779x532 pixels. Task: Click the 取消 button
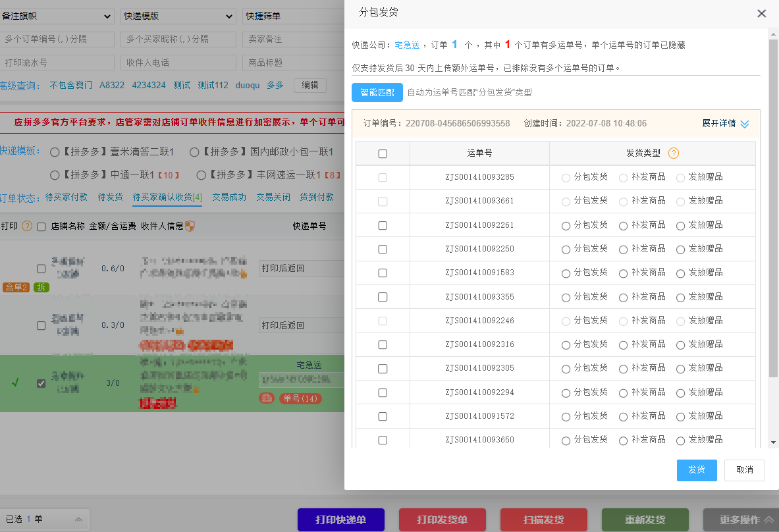(x=744, y=470)
